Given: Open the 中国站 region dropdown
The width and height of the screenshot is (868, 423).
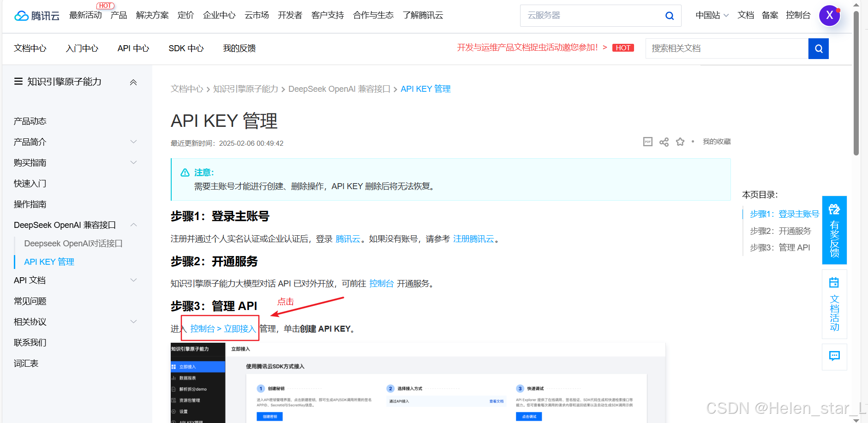Looking at the screenshot, I should (x=712, y=15).
